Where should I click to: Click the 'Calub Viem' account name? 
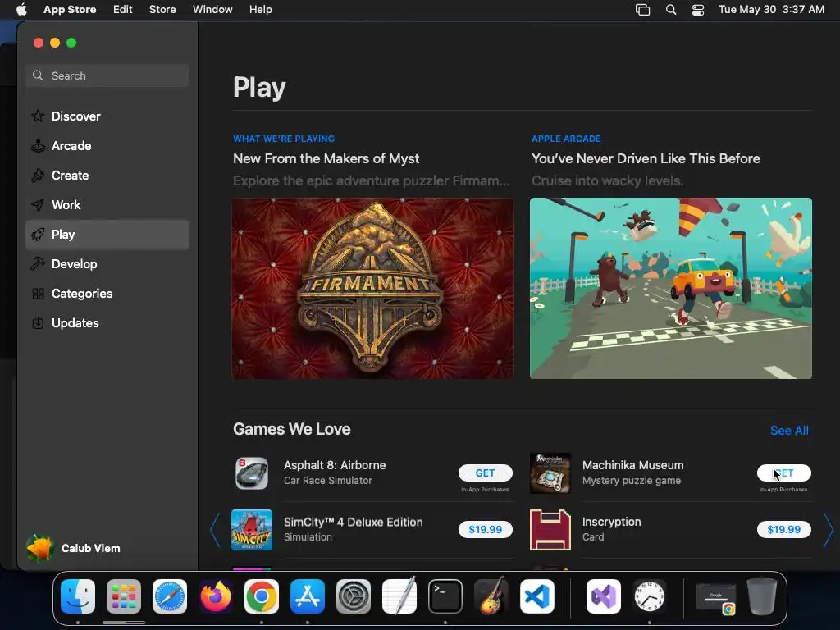(90, 548)
